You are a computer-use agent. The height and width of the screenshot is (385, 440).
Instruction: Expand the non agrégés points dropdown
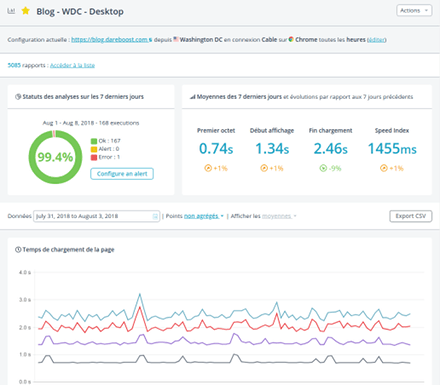tap(203, 216)
